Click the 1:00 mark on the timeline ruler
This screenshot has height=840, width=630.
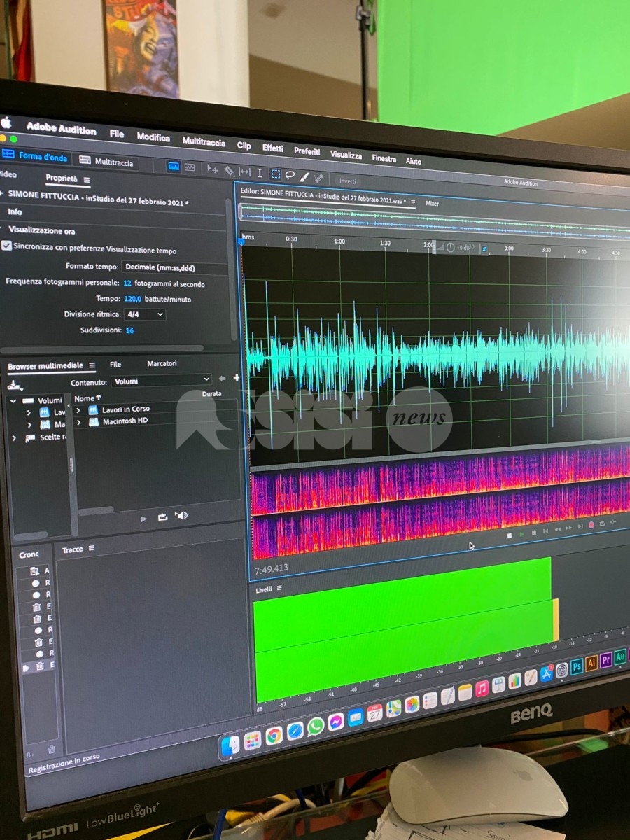point(339,241)
